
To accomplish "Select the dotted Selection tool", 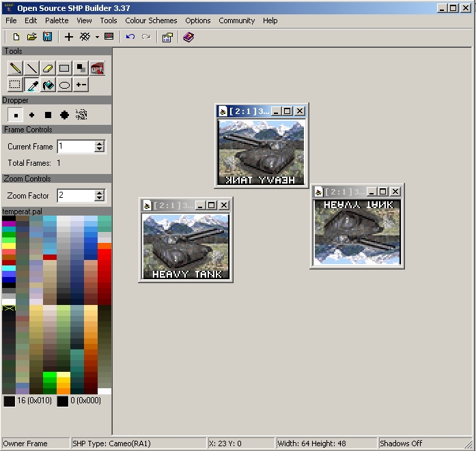I will [x=15, y=85].
